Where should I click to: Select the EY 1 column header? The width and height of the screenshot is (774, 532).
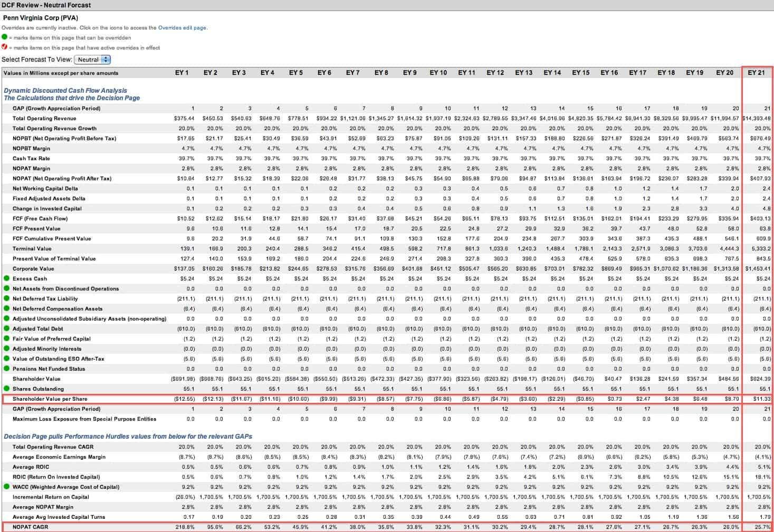[x=182, y=73]
